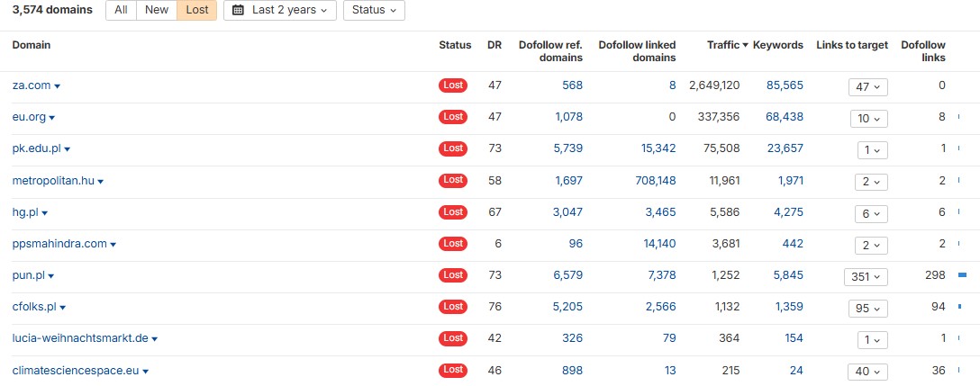
Task: Click the dofollow links bar for cfolks.pl
Action: click(960, 307)
